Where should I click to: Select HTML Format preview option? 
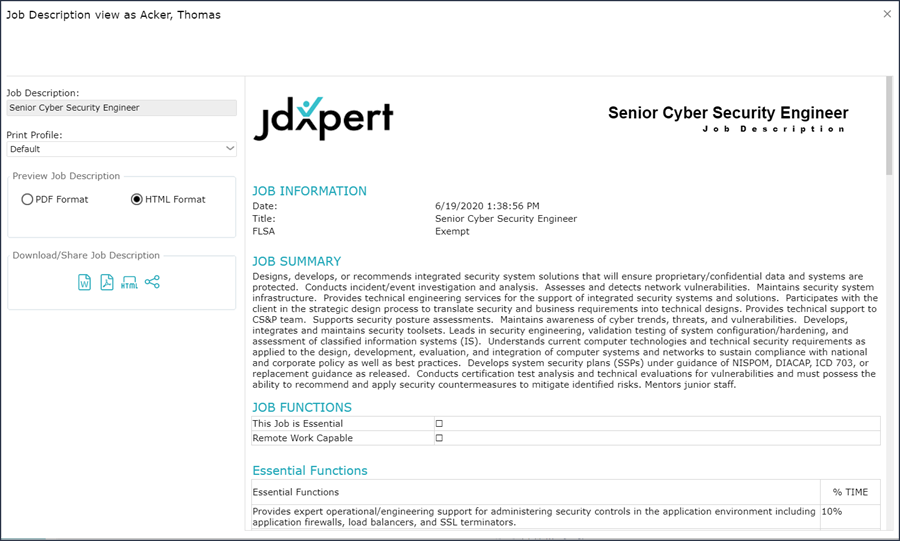pos(137,199)
